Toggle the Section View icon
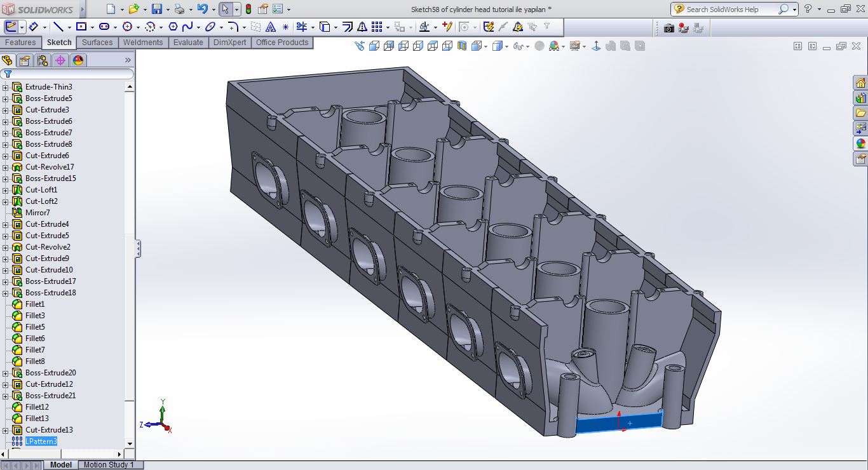 coord(462,46)
